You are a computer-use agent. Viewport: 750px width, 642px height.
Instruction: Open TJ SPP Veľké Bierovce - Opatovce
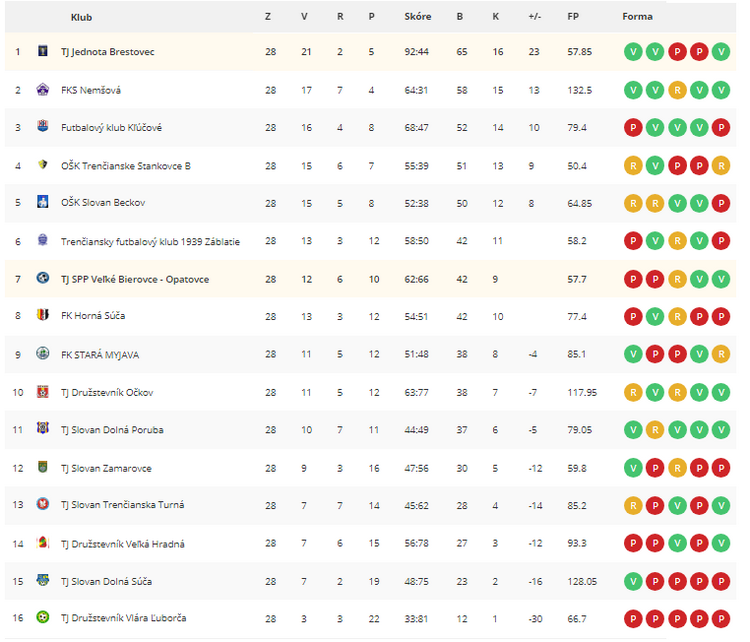tap(135, 279)
